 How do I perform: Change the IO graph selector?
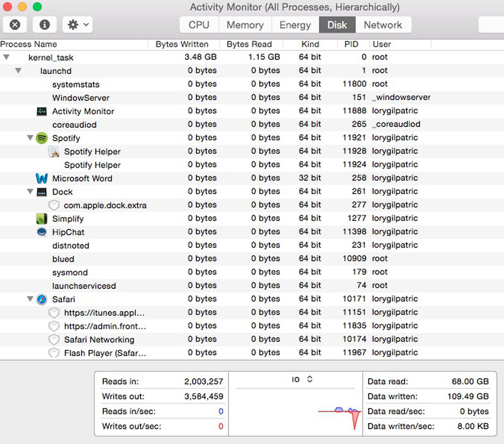click(x=310, y=380)
